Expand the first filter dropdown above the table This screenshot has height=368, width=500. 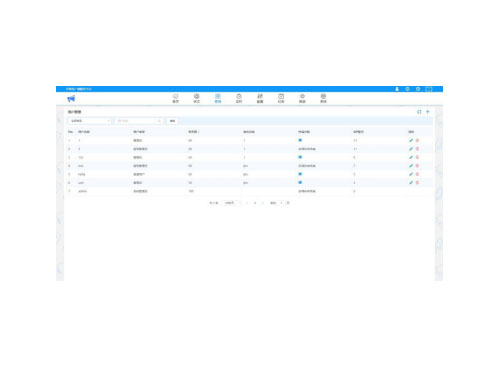tap(90, 121)
